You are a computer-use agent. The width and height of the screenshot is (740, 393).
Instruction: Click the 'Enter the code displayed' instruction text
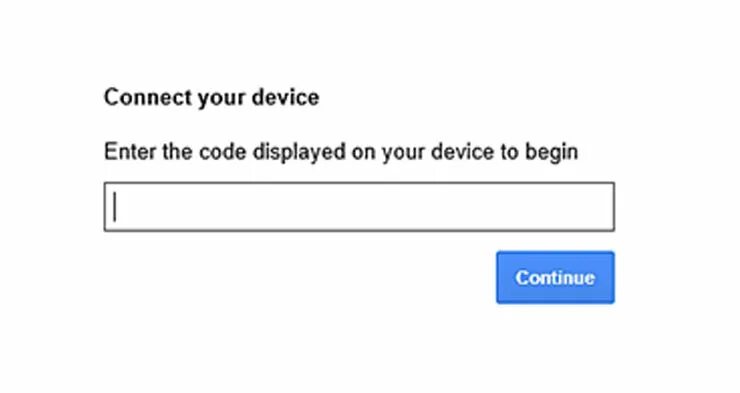point(341,152)
